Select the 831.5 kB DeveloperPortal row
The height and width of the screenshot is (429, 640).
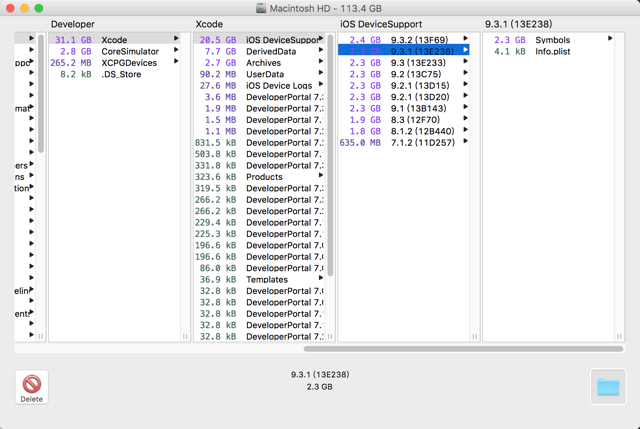coord(259,142)
